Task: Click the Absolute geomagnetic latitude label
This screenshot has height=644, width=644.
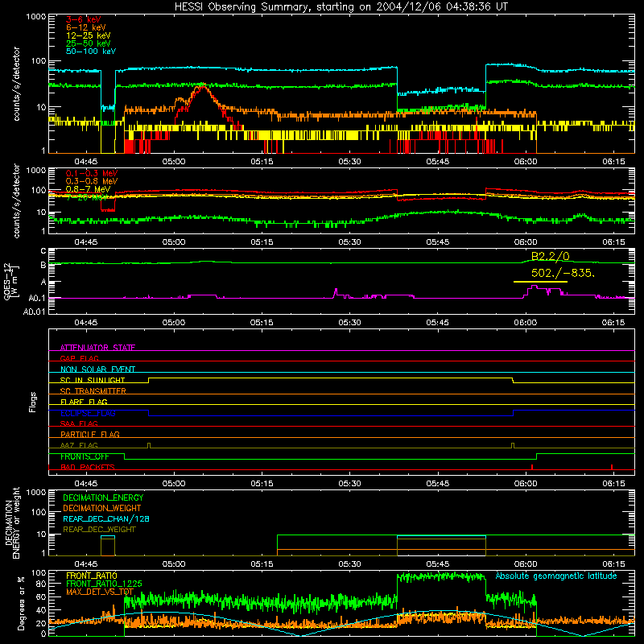Action: (556, 576)
